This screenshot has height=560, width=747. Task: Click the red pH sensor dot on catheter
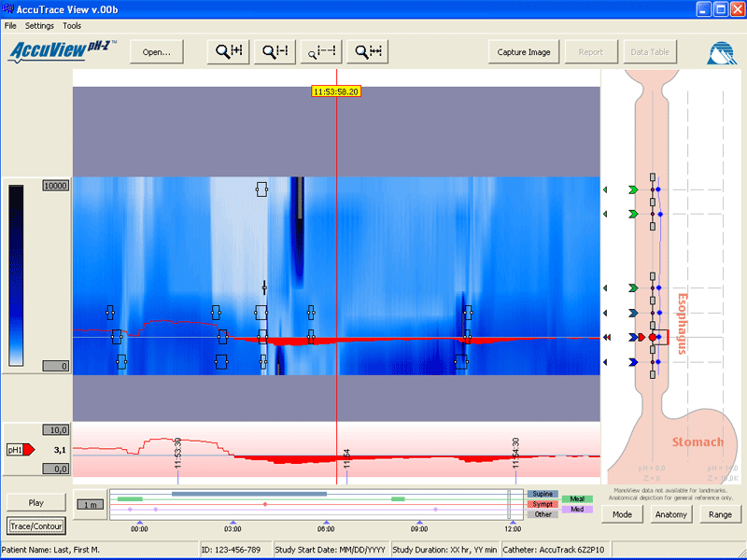click(652, 337)
